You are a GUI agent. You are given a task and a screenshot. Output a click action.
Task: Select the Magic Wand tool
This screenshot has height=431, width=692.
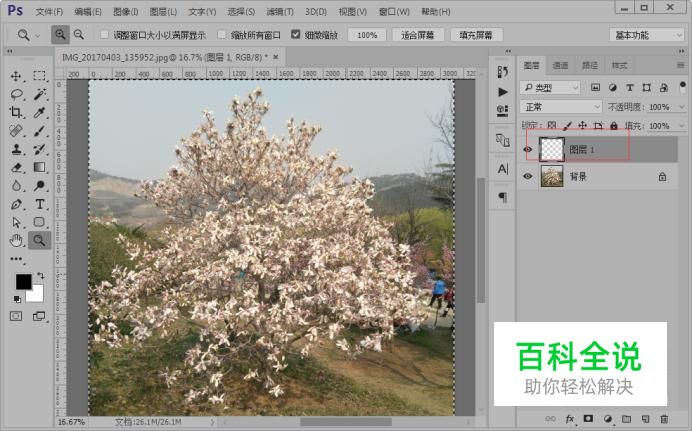coord(39,94)
